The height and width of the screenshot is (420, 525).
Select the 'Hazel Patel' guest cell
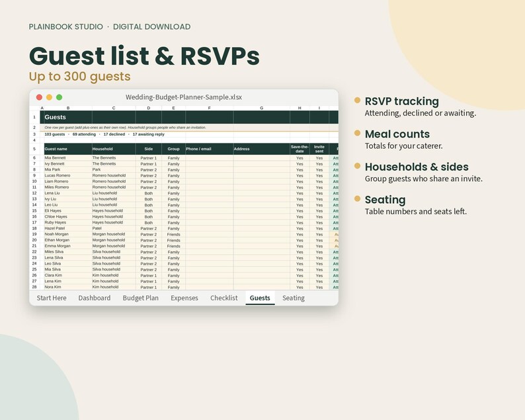point(68,228)
